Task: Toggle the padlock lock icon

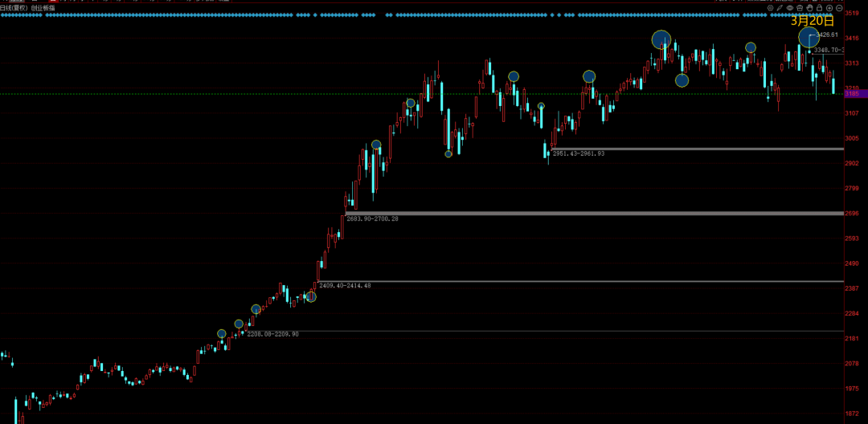Action: 819,8
